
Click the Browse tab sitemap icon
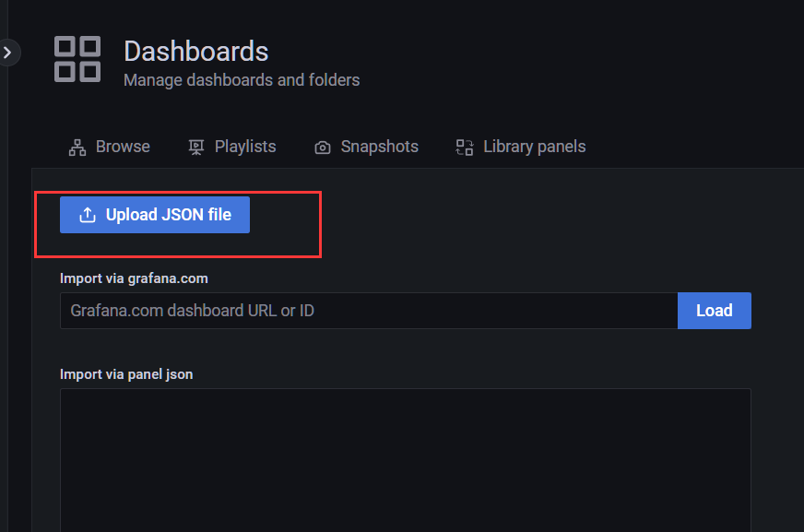click(77, 148)
